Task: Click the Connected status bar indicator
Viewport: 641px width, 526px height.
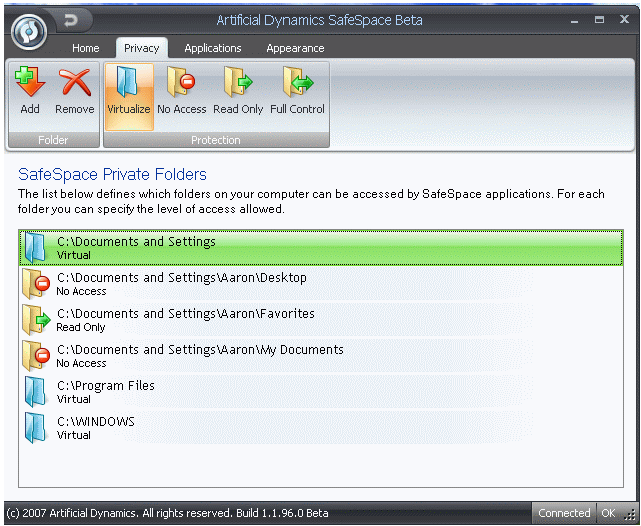Action: [x=564, y=513]
